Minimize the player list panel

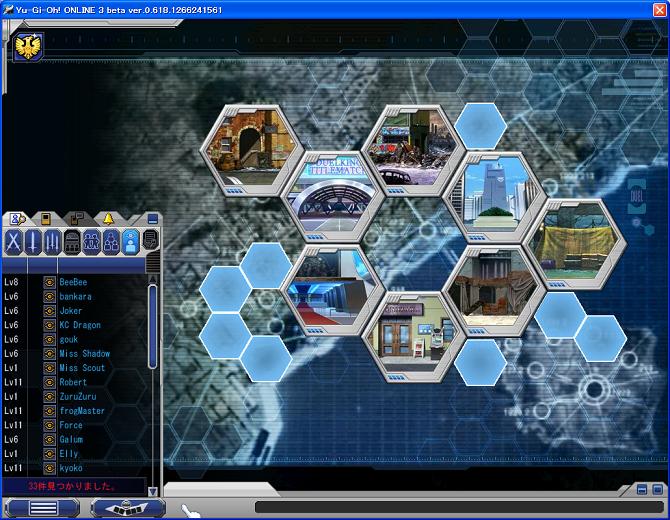(153, 219)
